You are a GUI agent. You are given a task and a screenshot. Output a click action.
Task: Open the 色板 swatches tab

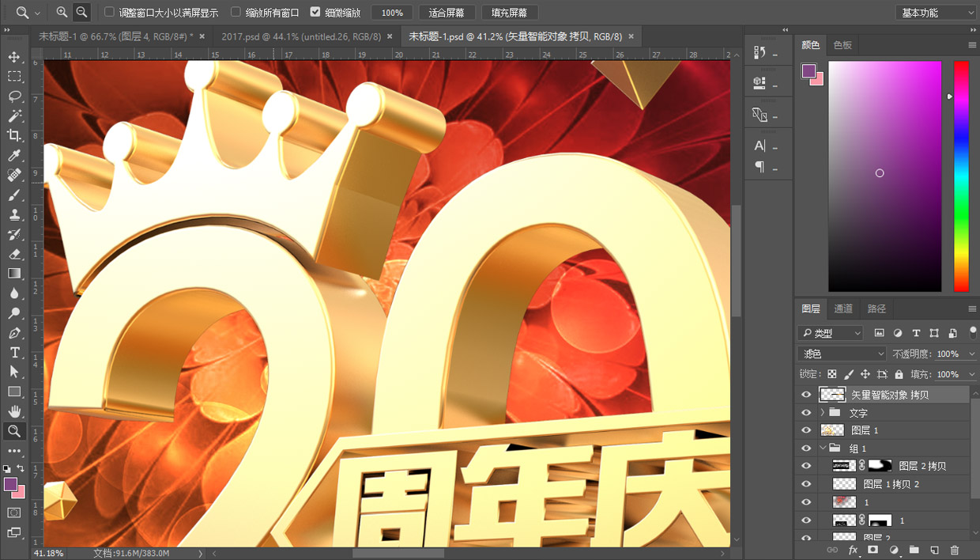coord(842,45)
